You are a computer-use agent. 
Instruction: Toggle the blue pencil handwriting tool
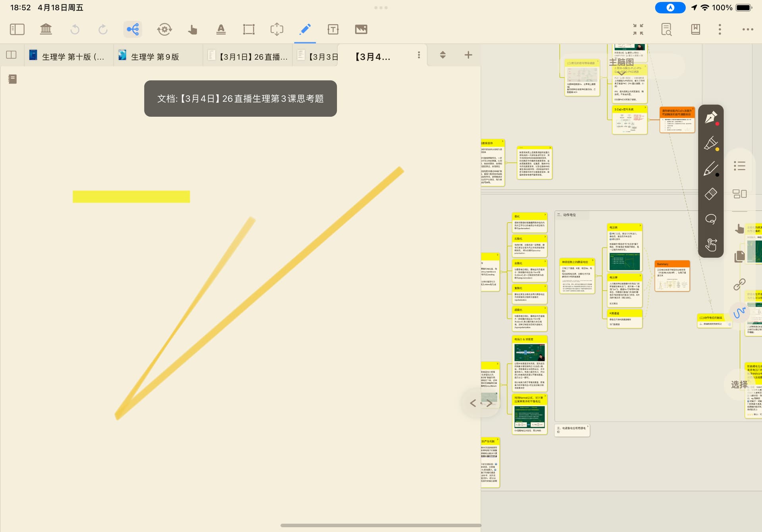305,29
